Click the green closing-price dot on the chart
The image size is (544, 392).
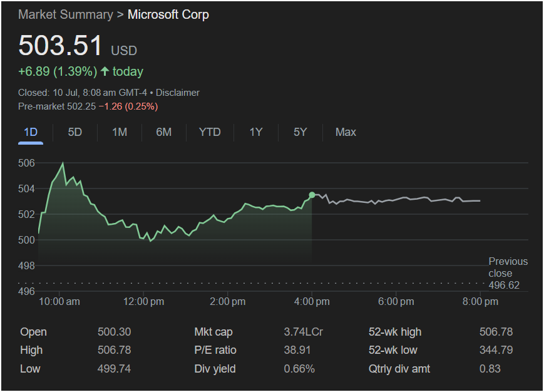tap(312, 195)
